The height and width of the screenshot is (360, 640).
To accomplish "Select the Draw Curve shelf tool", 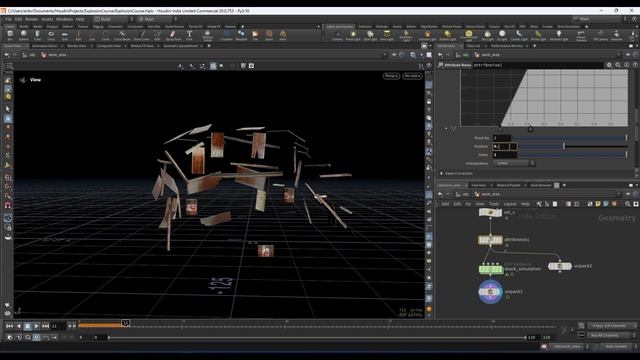I will point(141,36).
